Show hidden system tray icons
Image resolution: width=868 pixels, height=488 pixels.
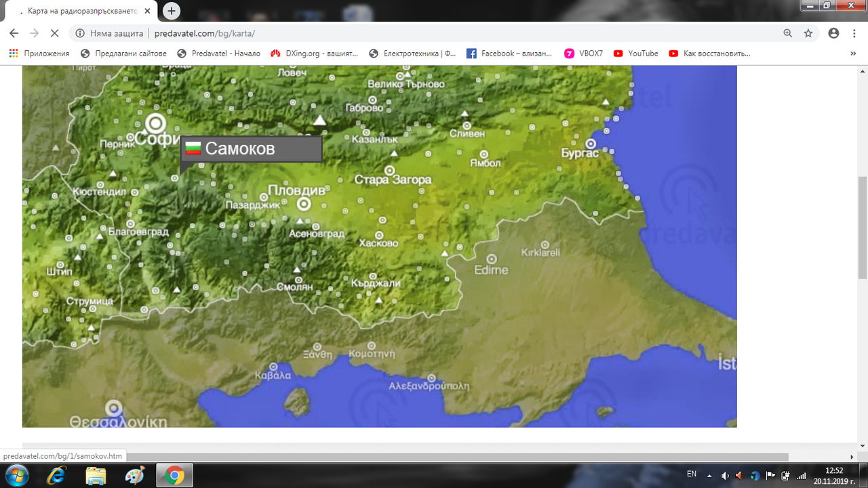(709, 475)
